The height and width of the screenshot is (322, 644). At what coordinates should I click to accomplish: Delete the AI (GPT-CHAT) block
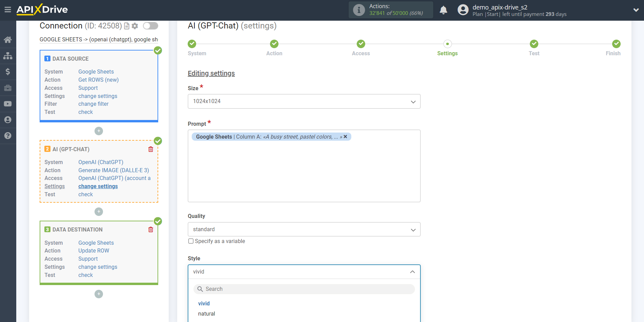151,149
